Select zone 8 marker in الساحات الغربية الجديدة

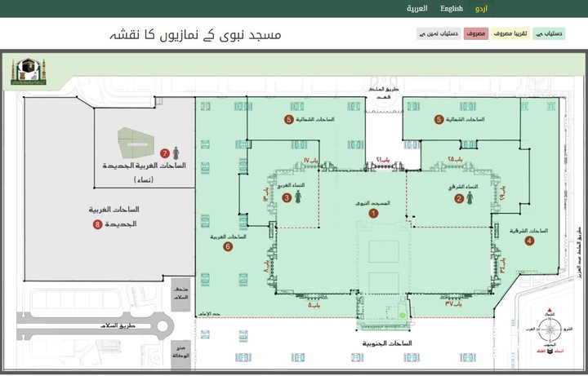[x=97, y=223]
